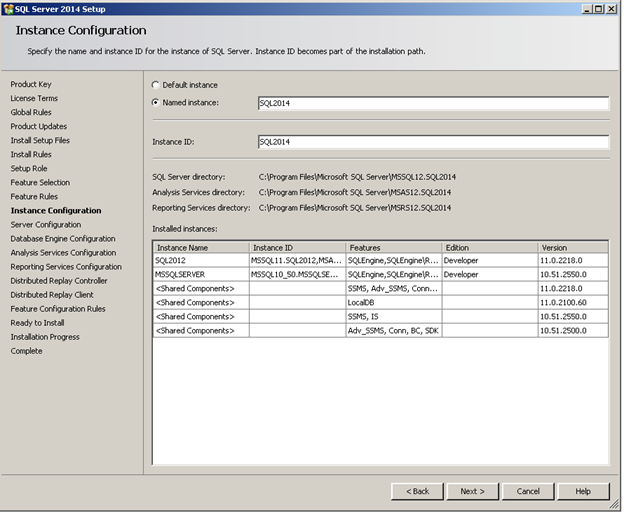
Task: Click the MSSQL10_50.MSSQLSE... Instance ID cell
Action: point(298,274)
